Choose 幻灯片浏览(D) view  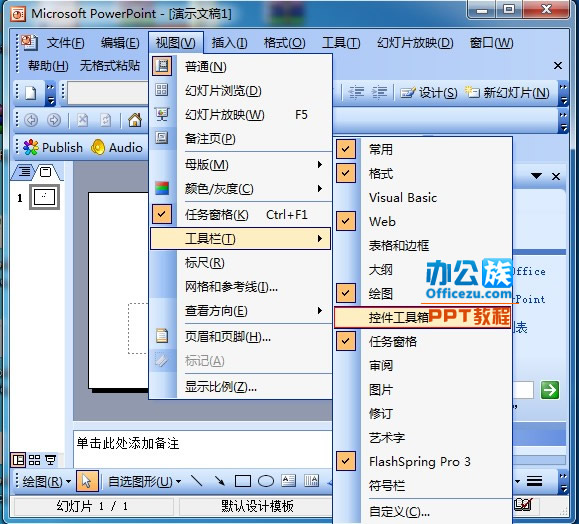[240, 90]
